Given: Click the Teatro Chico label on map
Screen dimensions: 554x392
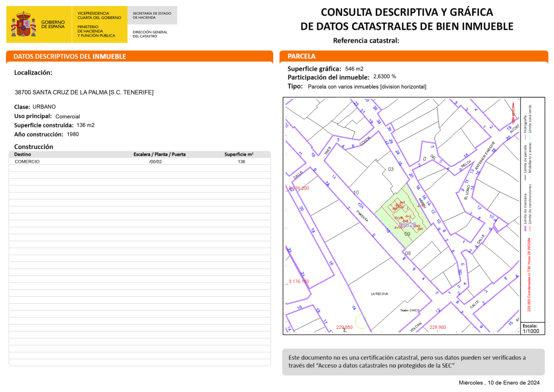Looking at the screenshot, I should (411, 310).
